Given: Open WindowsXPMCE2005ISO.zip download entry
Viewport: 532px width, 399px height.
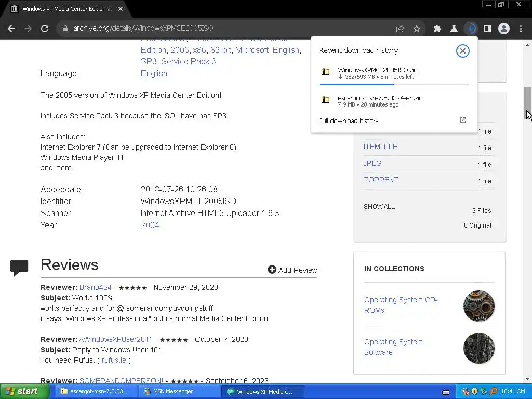Looking at the screenshot, I should click(394, 73).
